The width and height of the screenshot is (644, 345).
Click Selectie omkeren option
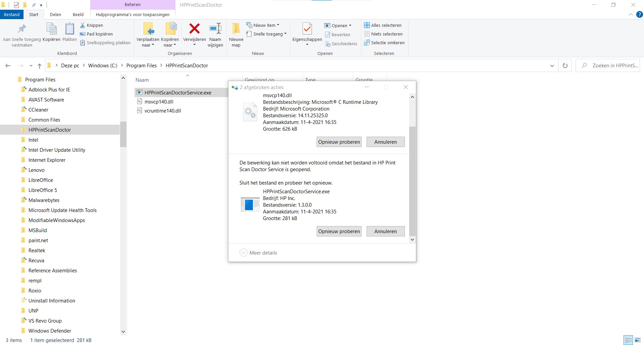(384, 43)
